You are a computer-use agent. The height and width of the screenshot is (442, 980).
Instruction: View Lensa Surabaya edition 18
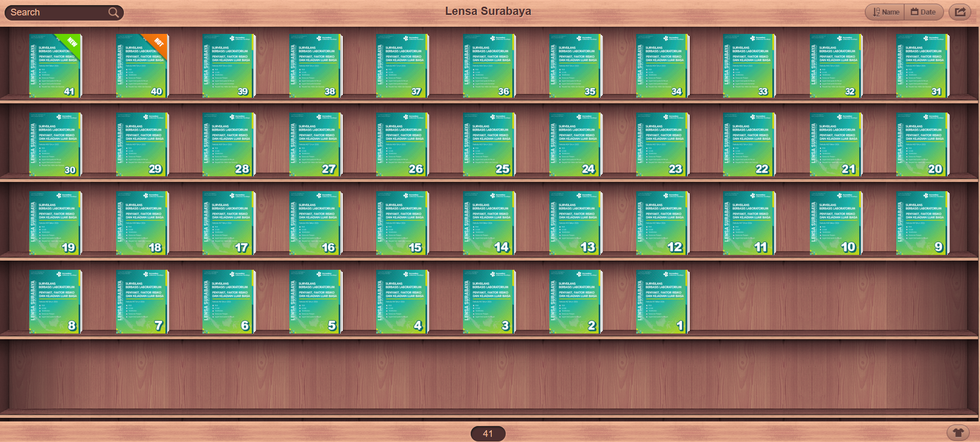[142, 223]
